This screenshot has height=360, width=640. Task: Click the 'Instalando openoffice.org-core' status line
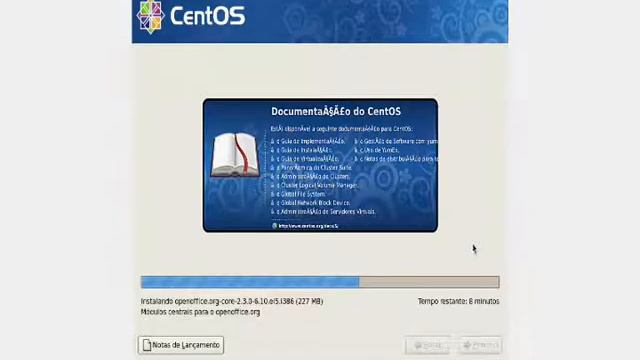coord(232,301)
